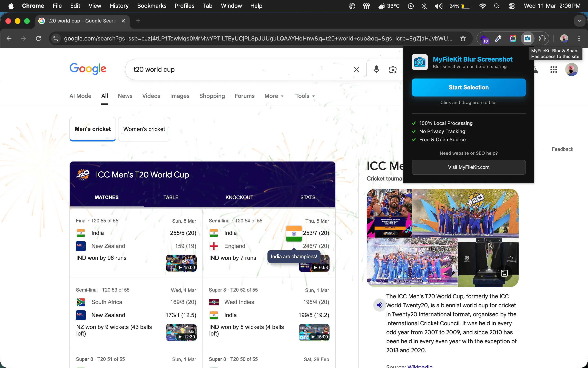Viewport: 588px width, 368px height.
Task: Open the Images search tab
Action: click(180, 96)
